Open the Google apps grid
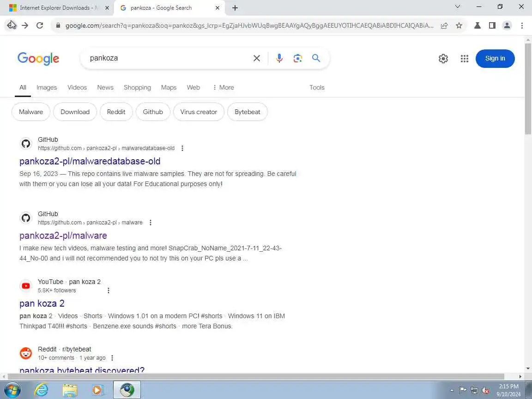532x399 pixels. (x=465, y=59)
